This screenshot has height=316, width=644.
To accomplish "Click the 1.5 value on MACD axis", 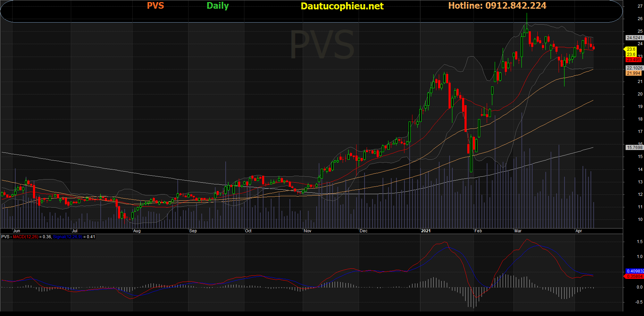I will (x=639, y=242).
